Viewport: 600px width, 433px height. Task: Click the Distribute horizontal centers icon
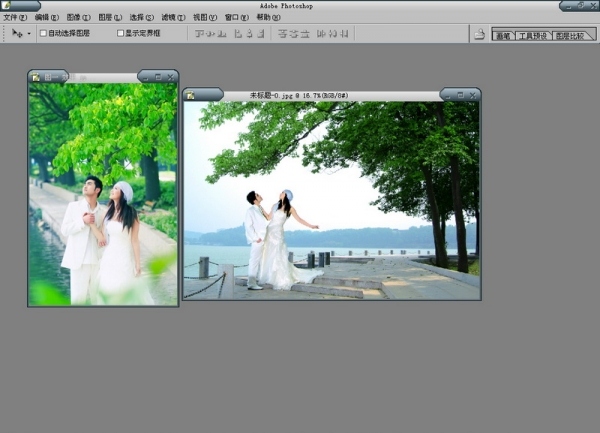click(333, 34)
